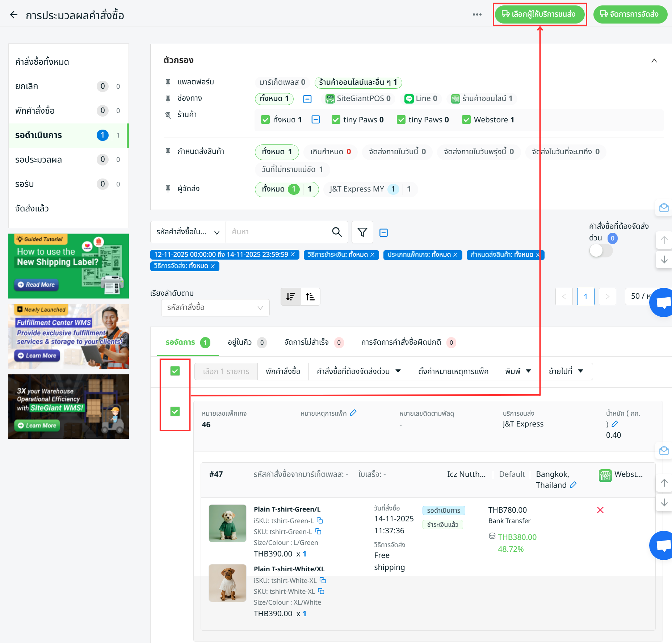Screen dimensions: 672x643
Task: Open รอประมวลผล in the sidebar
Action: 39,160
